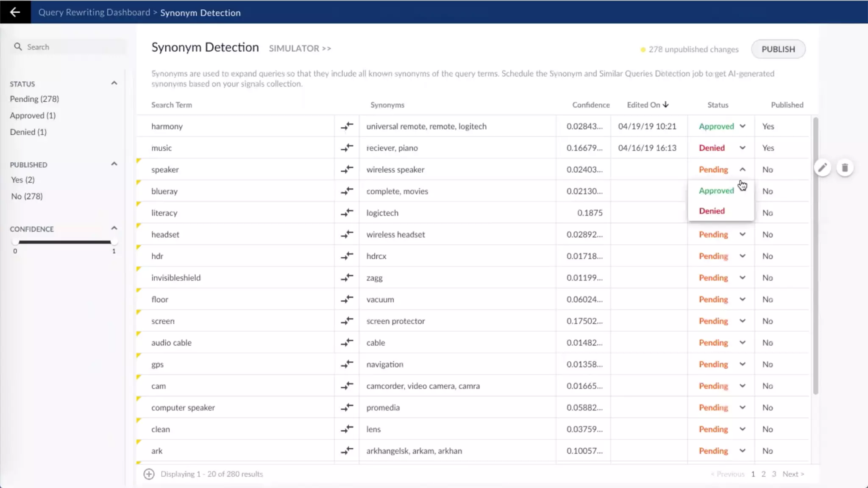
Task: Open status dropdown for headset row
Action: [x=743, y=234]
